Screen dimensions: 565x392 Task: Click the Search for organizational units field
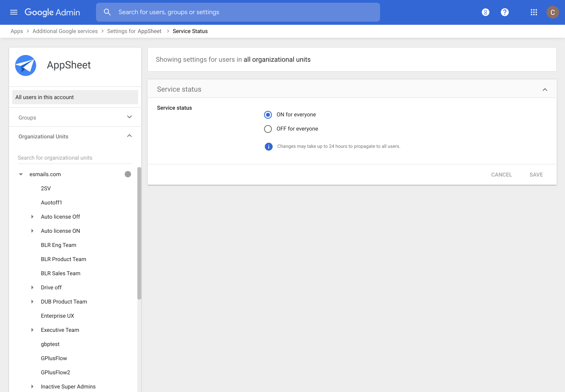coord(75,158)
